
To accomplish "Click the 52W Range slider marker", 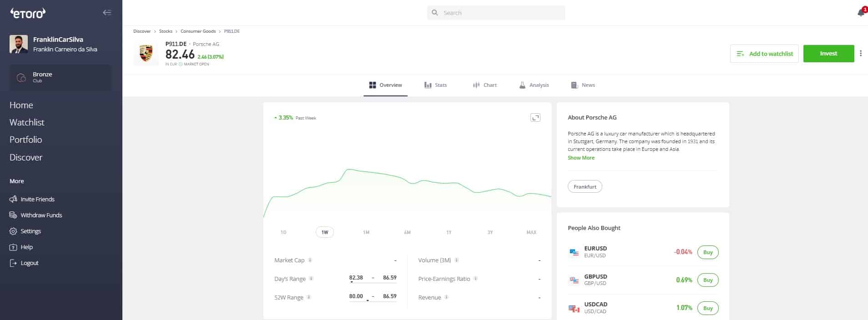I will pos(368,301).
